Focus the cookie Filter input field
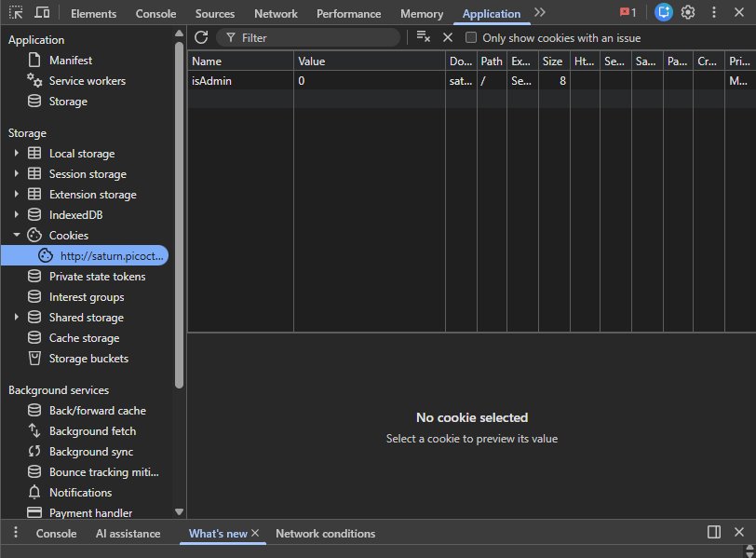Image resolution: width=756 pixels, height=558 pixels. click(308, 37)
